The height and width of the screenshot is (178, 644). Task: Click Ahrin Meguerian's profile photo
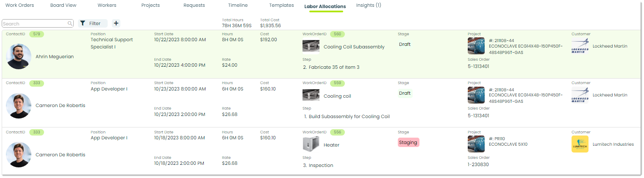[x=19, y=57]
